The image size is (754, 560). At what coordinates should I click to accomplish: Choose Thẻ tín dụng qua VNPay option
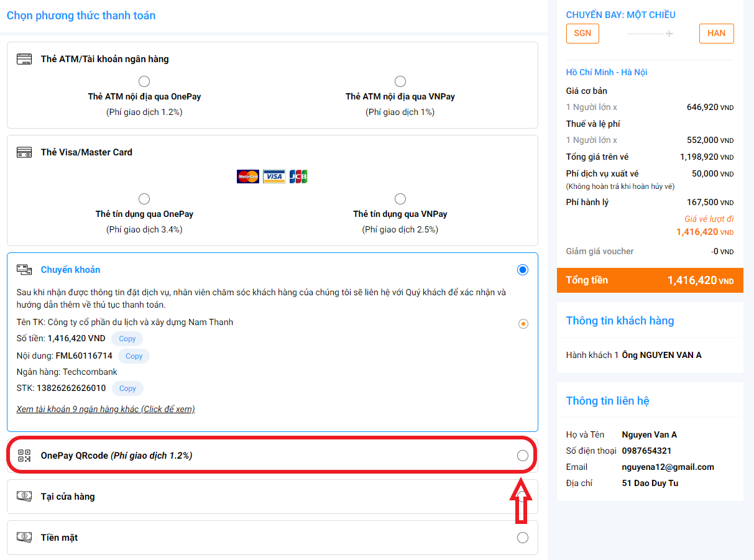tap(400, 199)
